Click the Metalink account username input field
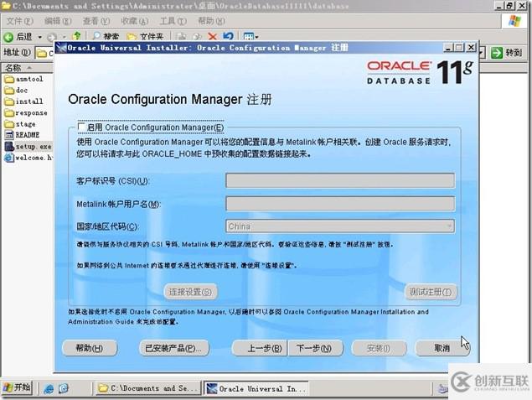532x400 pixels. click(340, 204)
